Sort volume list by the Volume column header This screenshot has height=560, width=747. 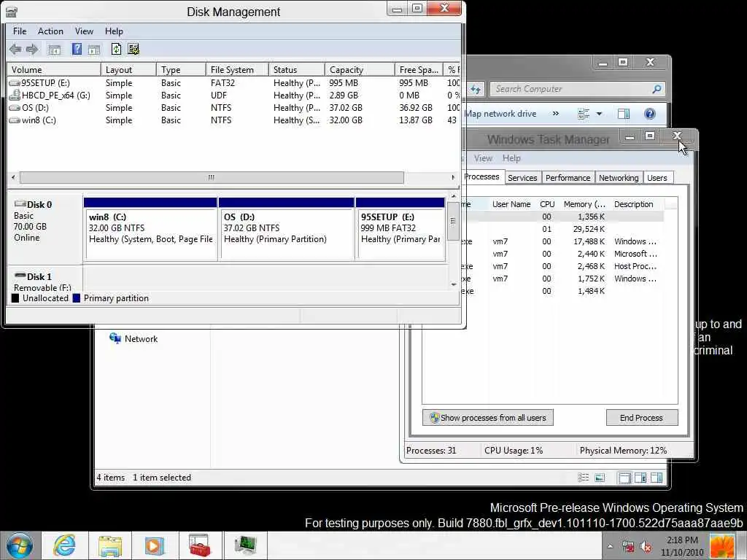click(53, 69)
